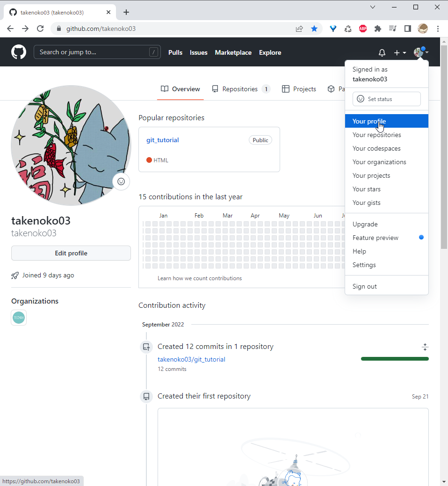Open the TECHAN organization avatar
Viewport: 448px width, 486px height.
19,318
